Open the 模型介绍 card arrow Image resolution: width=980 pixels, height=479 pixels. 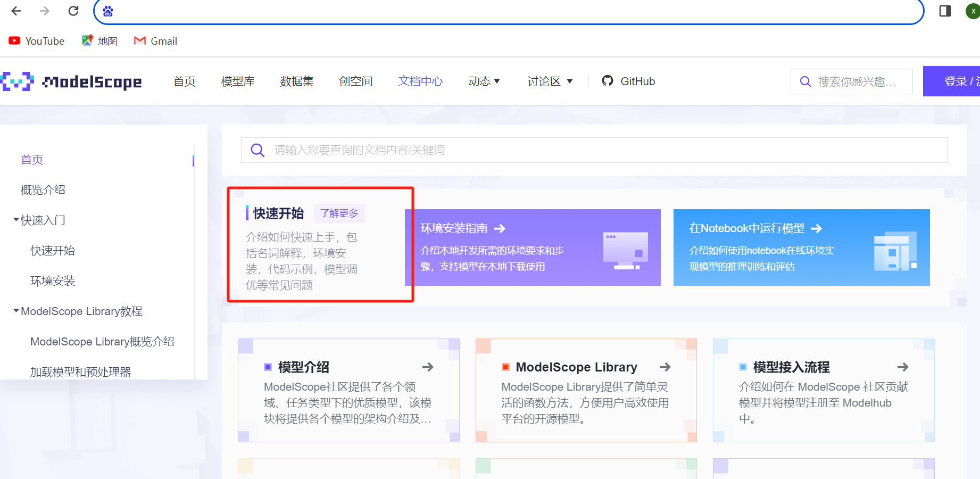coord(428,367)
